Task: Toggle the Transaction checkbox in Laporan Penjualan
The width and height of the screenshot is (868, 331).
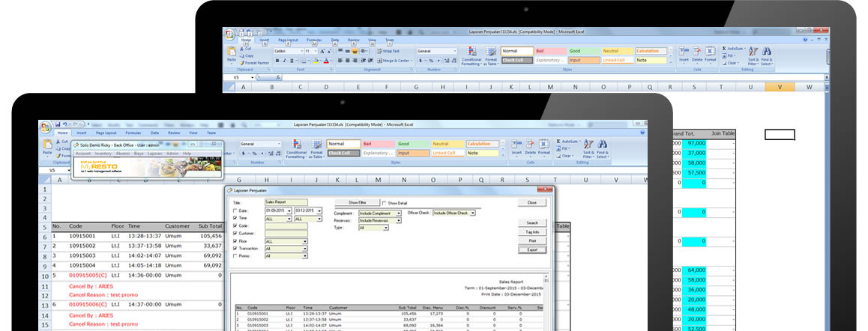Action: 235,249
